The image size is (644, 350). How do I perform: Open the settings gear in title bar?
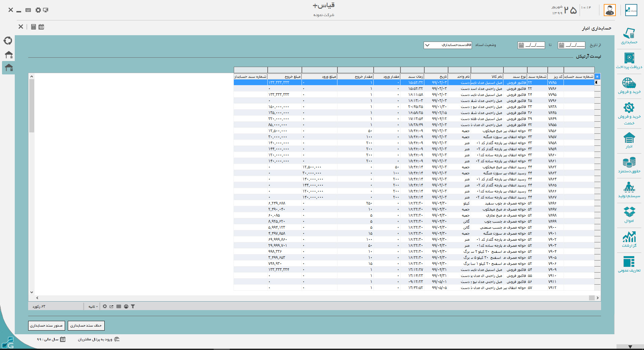pyautogui.click(x=38, y=10)
